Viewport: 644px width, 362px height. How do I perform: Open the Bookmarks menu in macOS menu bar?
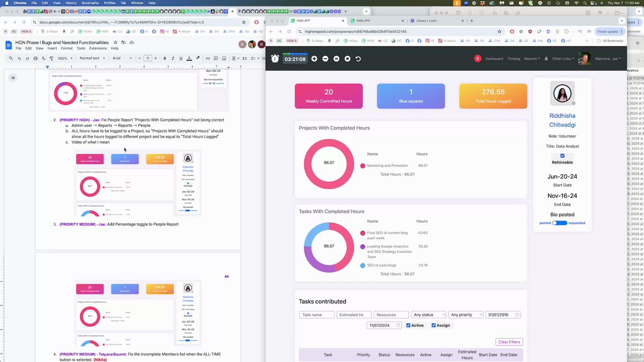pos(90,3)
